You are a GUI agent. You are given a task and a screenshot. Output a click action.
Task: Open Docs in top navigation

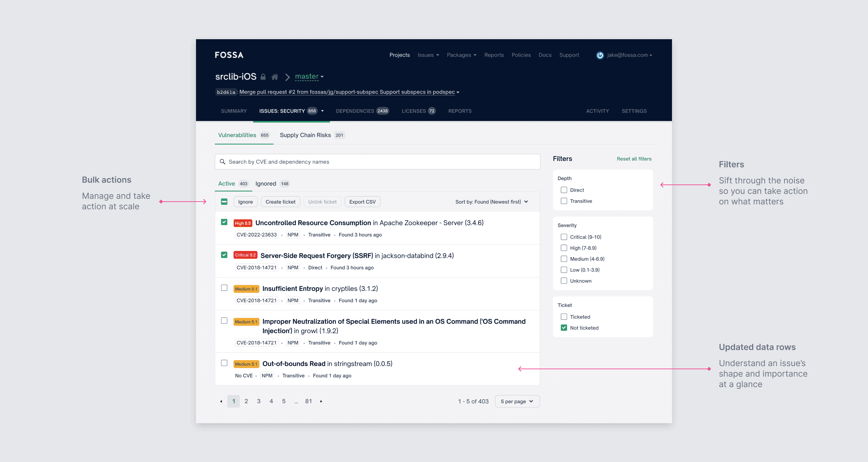point(545,55)
